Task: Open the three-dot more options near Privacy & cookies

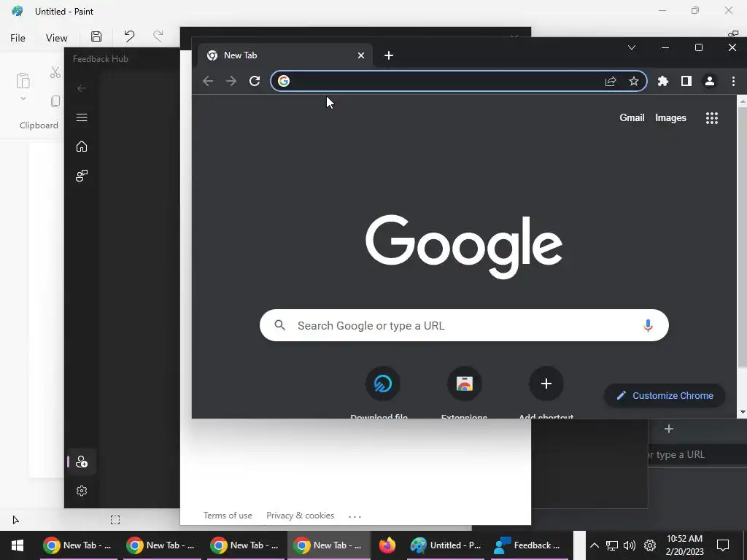Action: pyautogui.click(x=355, y=516)
